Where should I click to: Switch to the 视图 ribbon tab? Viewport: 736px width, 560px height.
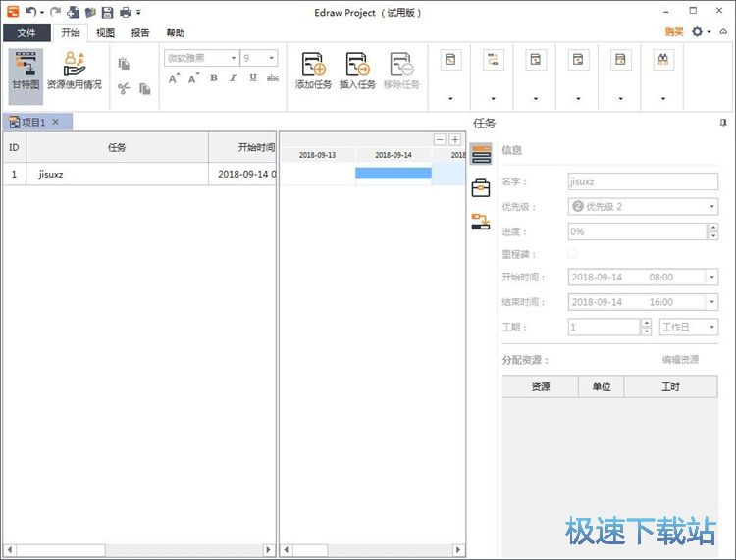[x=105, y=32]
